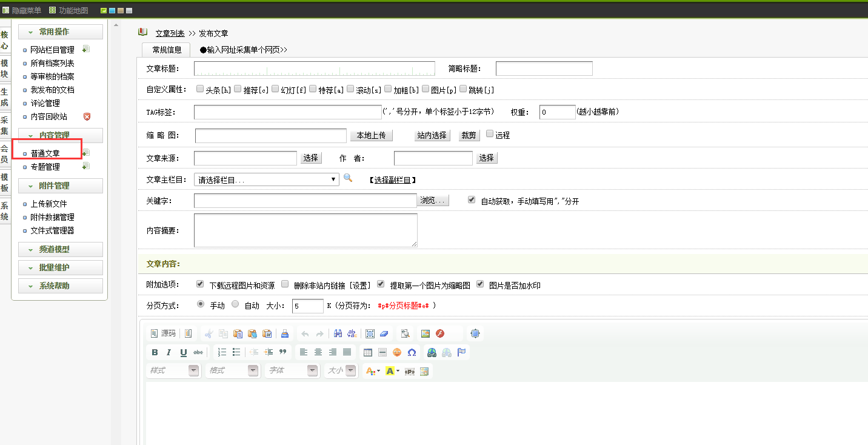Viewport: 868px width, 445px height.
Task: Check the 图片[p] attribute checkbox
Action: click(x=426, y=89)
